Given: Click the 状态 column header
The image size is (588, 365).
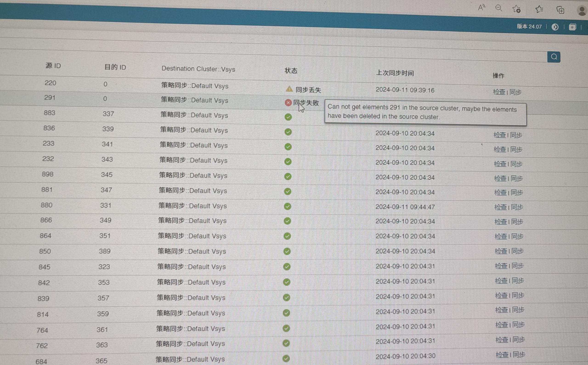Looking at the screenshot, I should click(291, 71).
